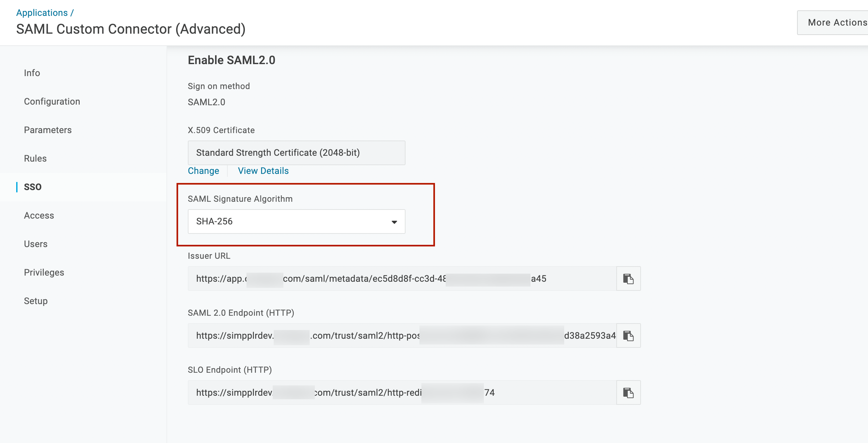Open the Access section

39,215
